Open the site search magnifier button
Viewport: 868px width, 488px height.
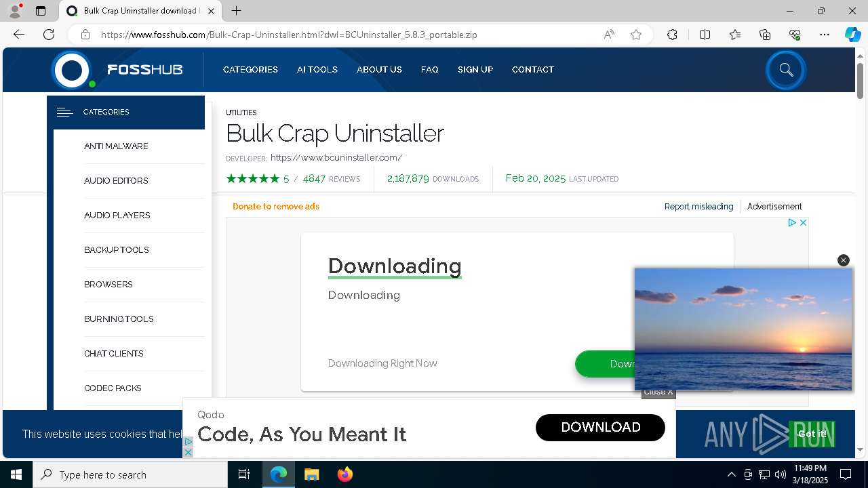coord(786,70)
